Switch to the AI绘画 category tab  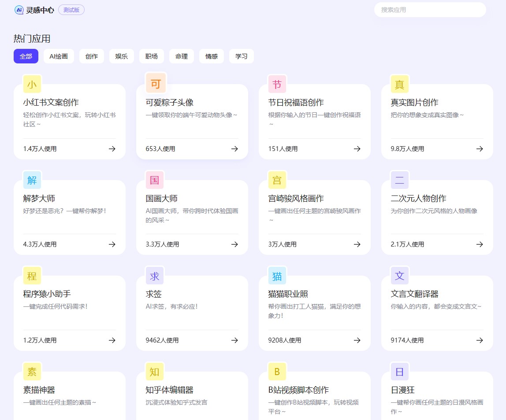pyautogui.click(x=59, y=56)
